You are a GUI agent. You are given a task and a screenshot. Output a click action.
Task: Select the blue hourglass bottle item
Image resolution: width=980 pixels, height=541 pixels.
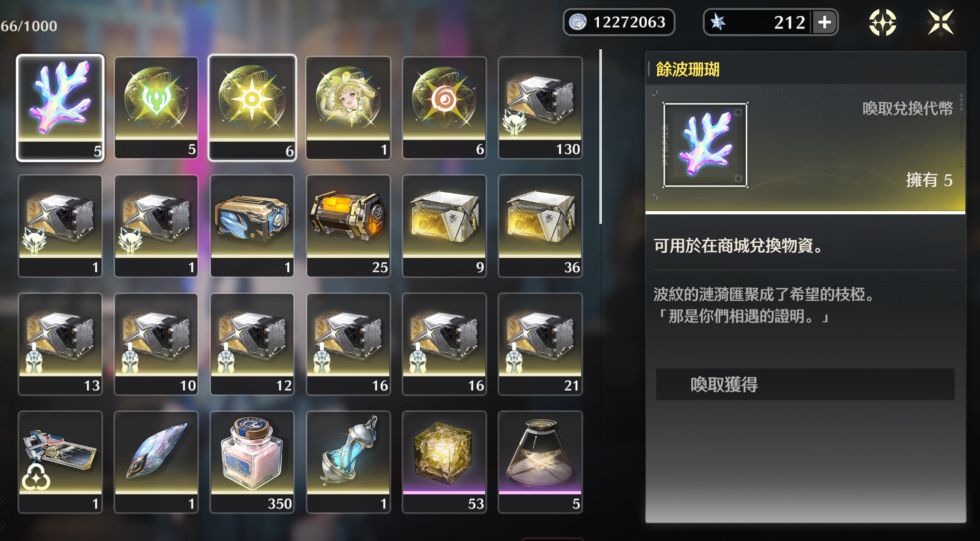[348, 462]
